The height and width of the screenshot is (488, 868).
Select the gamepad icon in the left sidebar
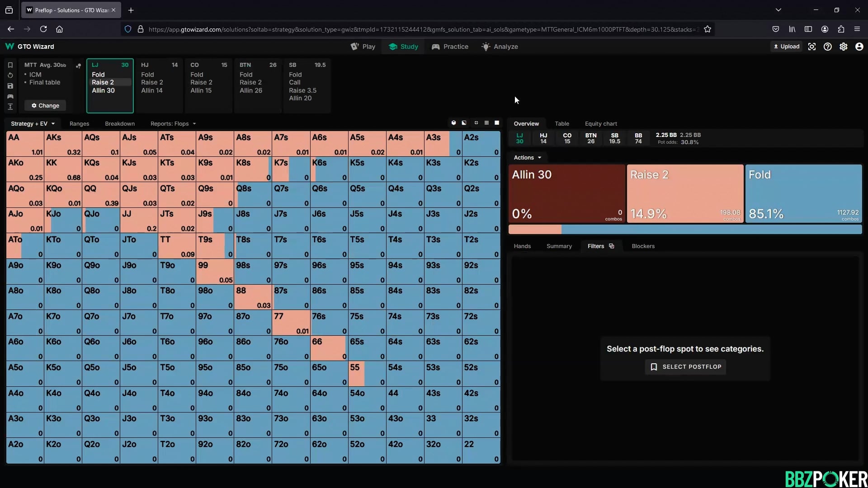(10, 97)
